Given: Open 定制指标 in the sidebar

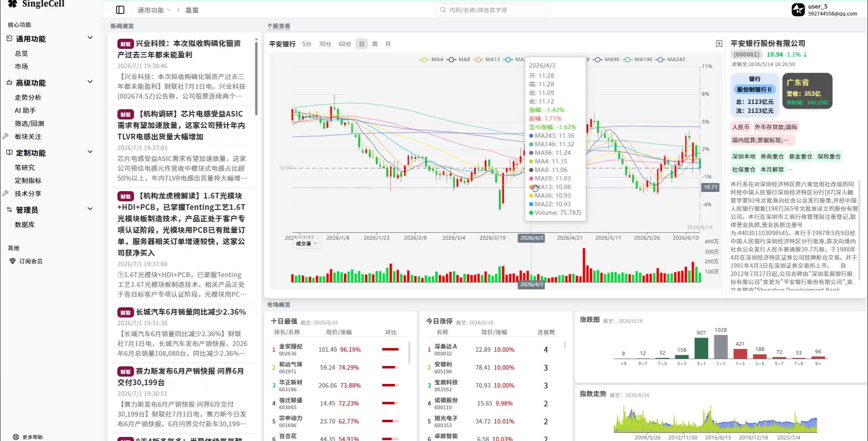Looking at the screenshot, I should [x=28, y=180].
